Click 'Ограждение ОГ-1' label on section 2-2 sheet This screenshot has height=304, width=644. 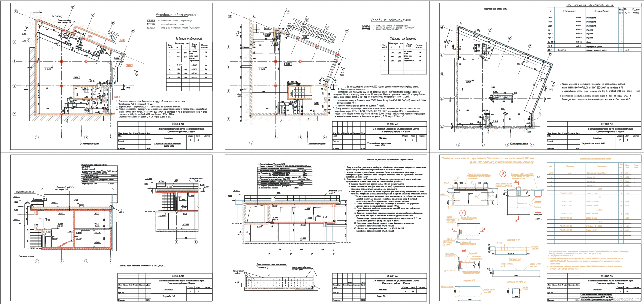tap(335, 191)
